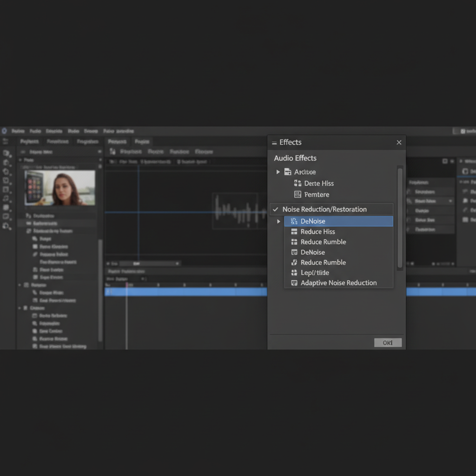This screenshot has width=476, height=476.
Task: Click the Effects dialog vertical scrollbar
Action: coord(400,218)
